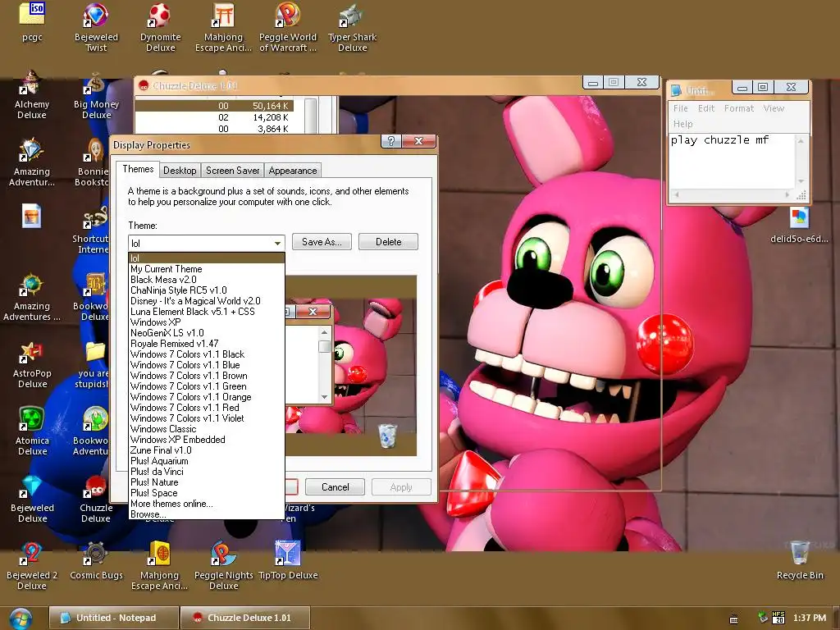The height and width of the screenshot is (630, 840).
Task: Open Notepad Edit menu
Action: click(706, 108)
